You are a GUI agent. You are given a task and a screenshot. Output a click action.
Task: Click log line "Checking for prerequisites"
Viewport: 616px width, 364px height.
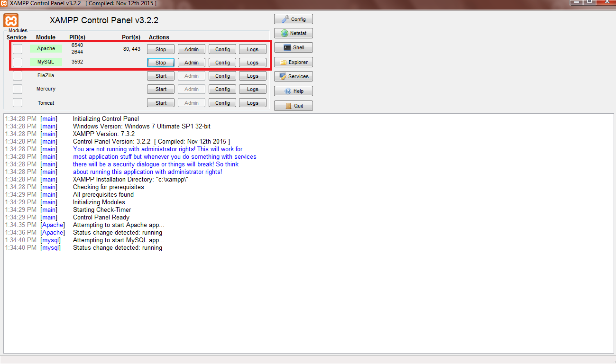[109, 187]
